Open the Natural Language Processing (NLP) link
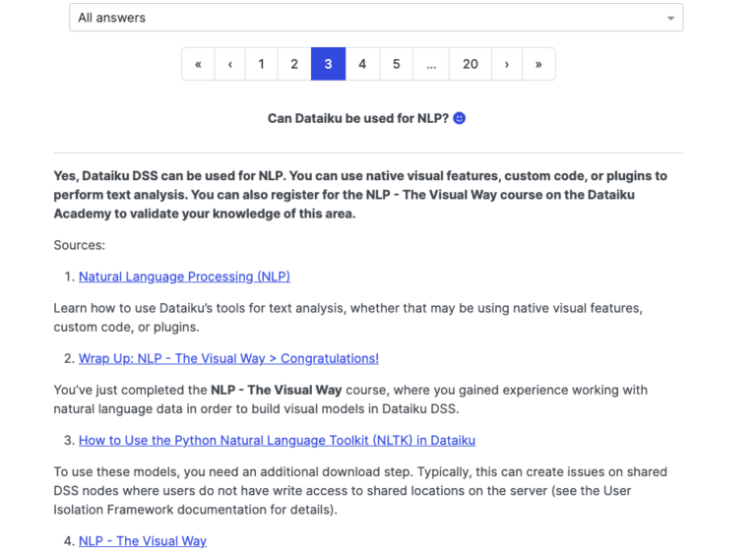The height and width of the screenshot is (551, 756). click(185, 276)
